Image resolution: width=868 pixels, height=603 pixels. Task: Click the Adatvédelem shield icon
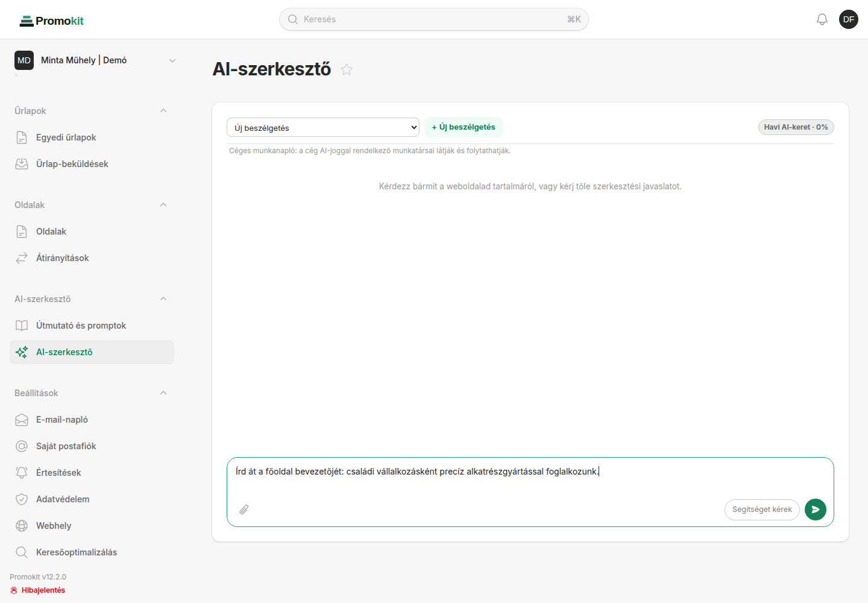point(22,499)
